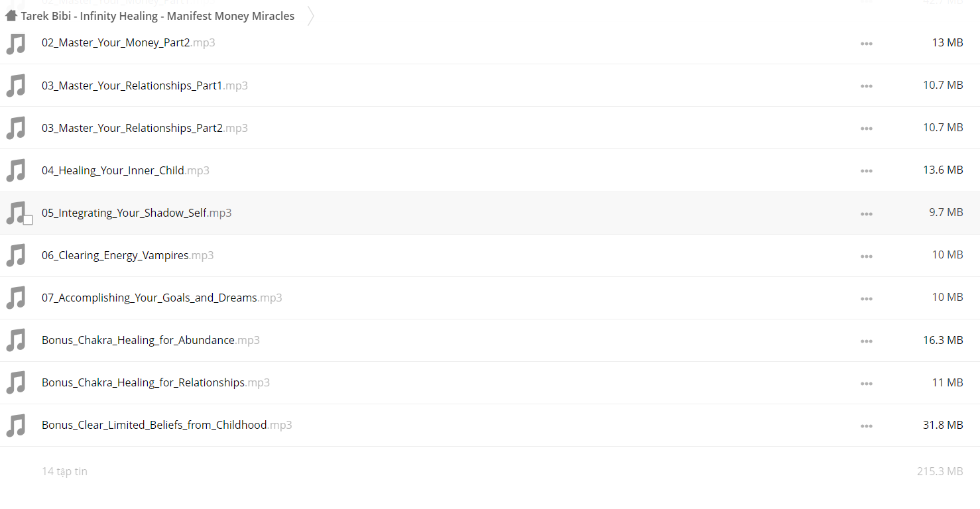Viewport: 980px width, 509px height.
Task: Tick the checkbox on 05_Integrating_Your_Shadow_Self.mp3
Action: [28, 220]
